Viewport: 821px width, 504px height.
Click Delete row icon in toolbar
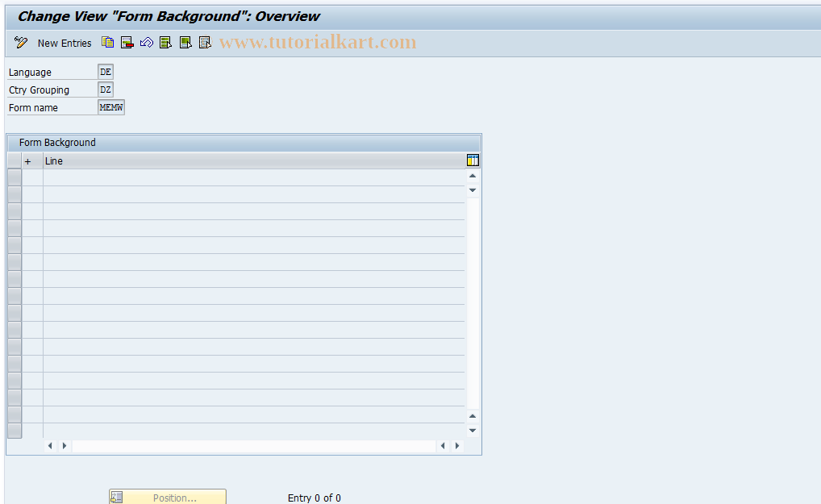click(127, 43)
